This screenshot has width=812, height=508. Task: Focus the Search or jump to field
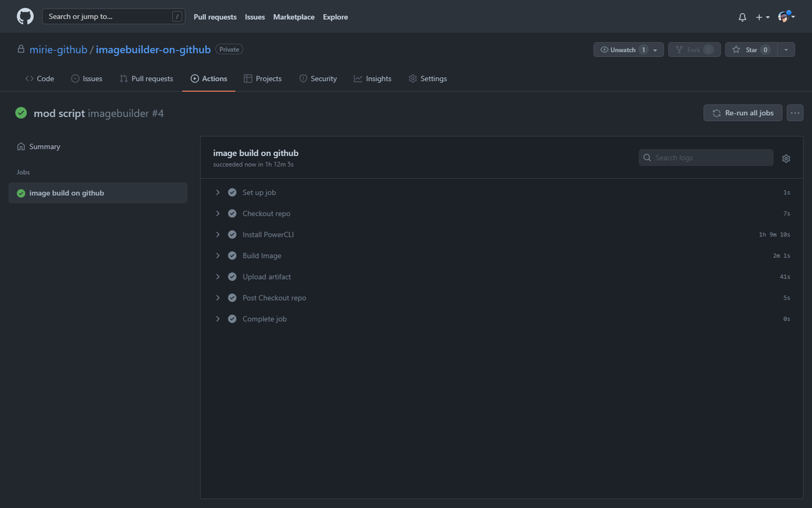tap(114, 16)
